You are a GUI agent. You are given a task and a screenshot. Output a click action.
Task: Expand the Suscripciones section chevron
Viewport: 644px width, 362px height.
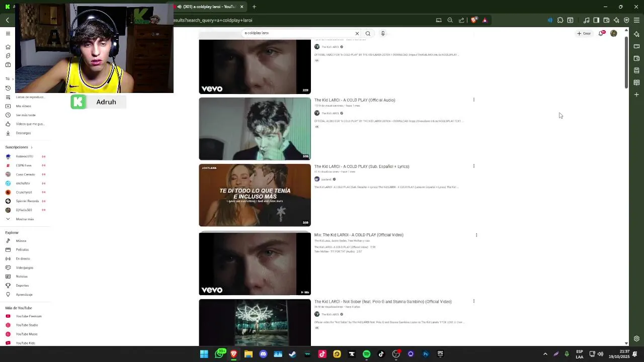click(31, 147)
